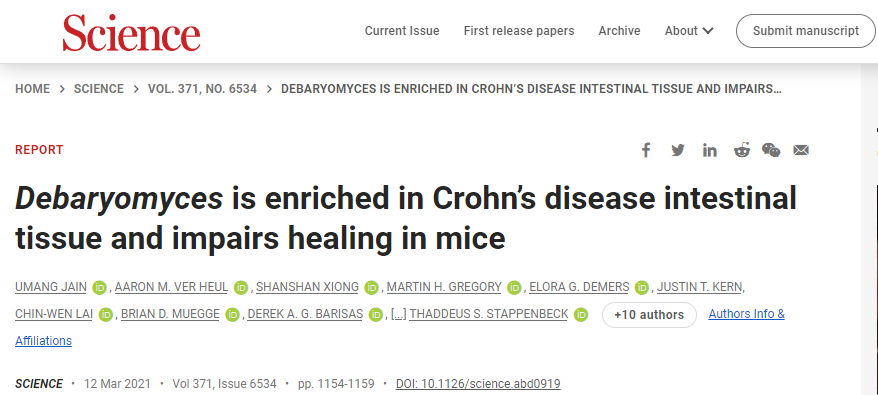Open the Archive menu item

pyautogui.click(x=619, y=31)
